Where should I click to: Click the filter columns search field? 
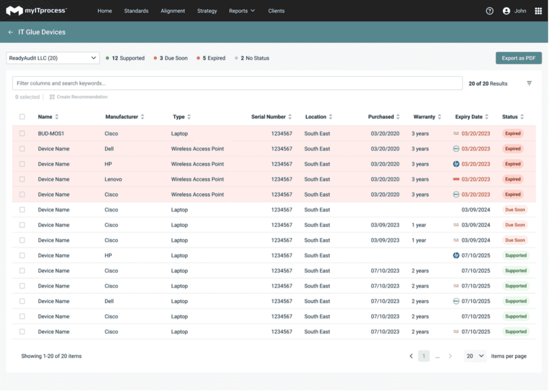(237, 83)
